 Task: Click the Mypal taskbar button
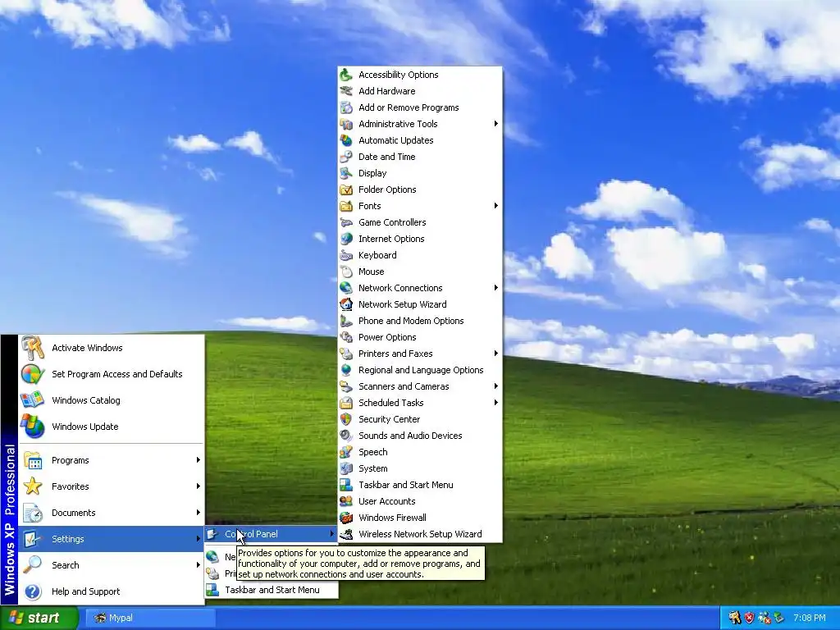[x=151, y=618]
